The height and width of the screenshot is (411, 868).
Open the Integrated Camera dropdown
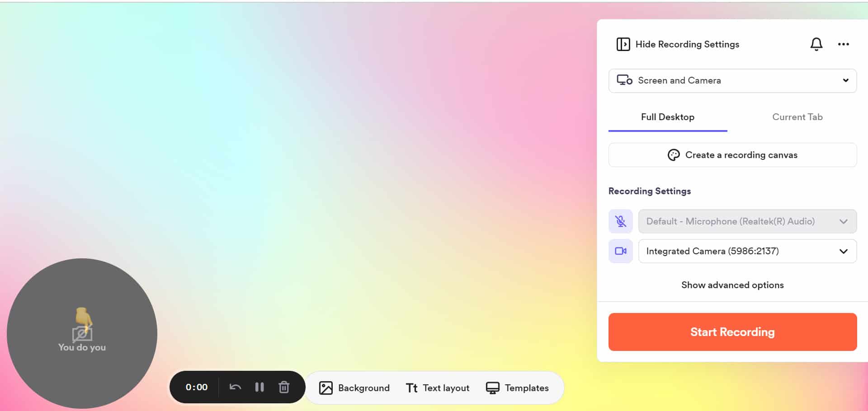(x=747, y=251)
